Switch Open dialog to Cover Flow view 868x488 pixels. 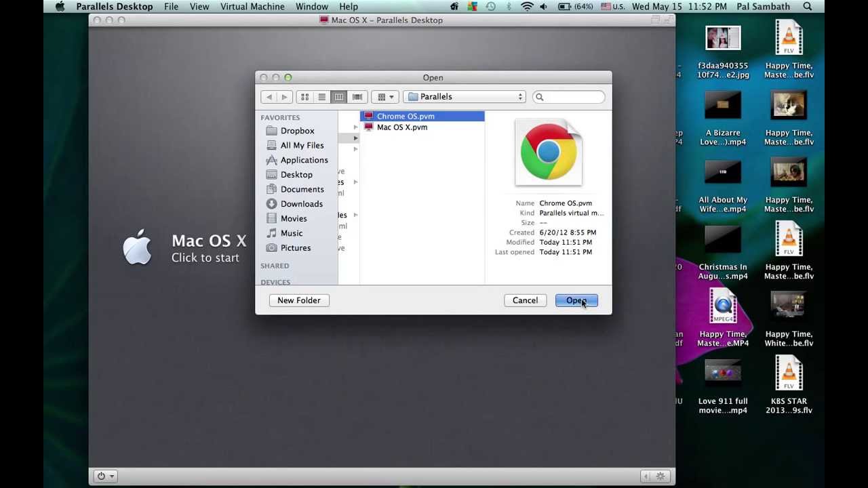357,97
